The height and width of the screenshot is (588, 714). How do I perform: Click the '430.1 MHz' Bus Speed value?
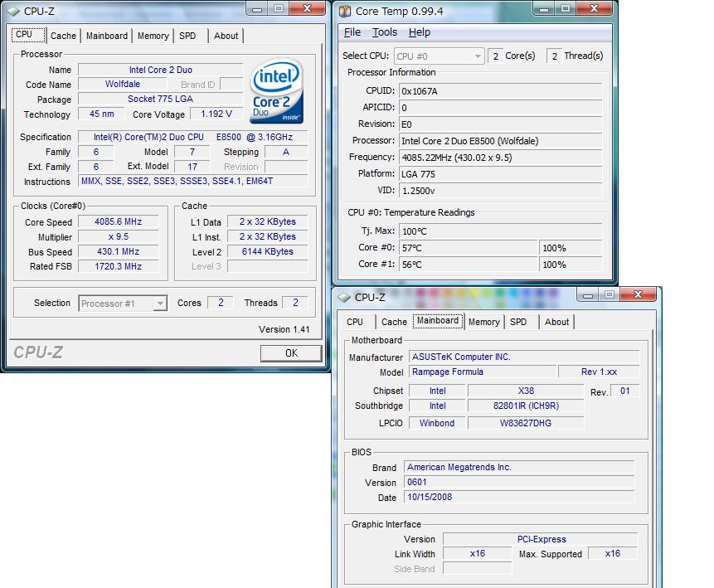(x=119, y=251)
